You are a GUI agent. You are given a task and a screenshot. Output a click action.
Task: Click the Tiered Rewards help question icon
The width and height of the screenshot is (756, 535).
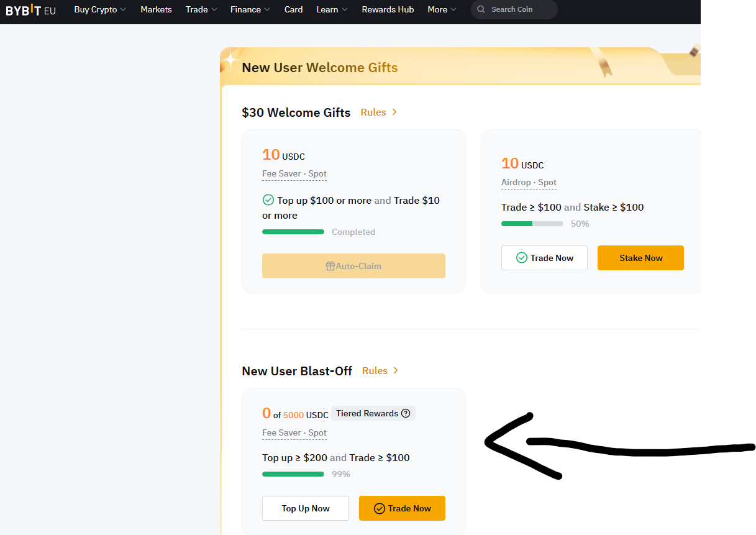coord(406,413)
